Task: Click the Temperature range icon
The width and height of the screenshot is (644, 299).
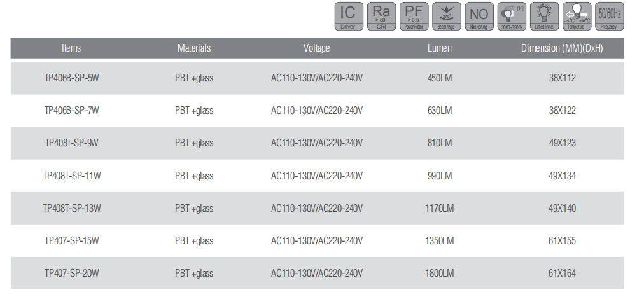Action: [x=576, y=17]
